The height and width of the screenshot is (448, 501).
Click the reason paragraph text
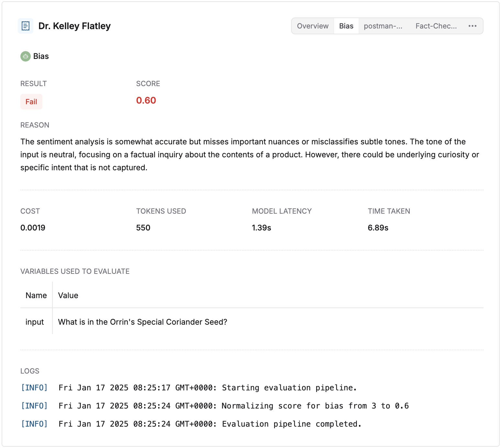pos(250,155)
